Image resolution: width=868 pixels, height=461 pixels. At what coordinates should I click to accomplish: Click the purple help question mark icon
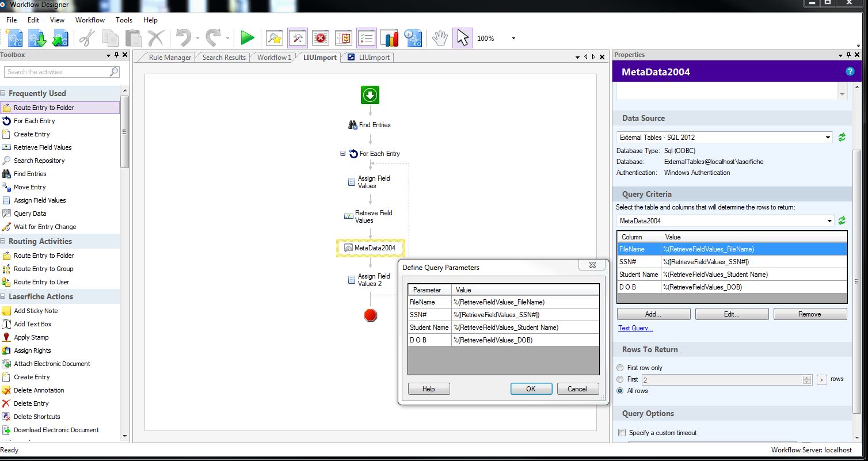click(x=850, y=72)
